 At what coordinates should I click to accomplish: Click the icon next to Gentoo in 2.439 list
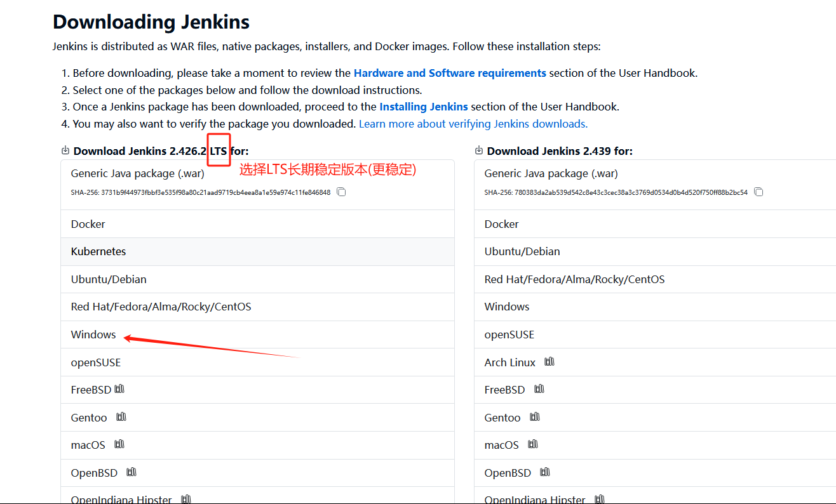click(535, 417)
